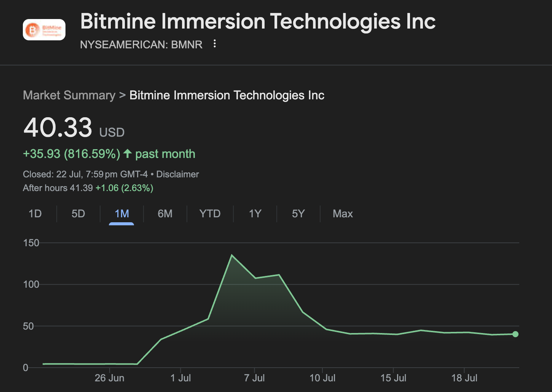The height and width of the screenshot is (392, 552).
Task: Switch to the 5D range tab
Action: (78, 214)
